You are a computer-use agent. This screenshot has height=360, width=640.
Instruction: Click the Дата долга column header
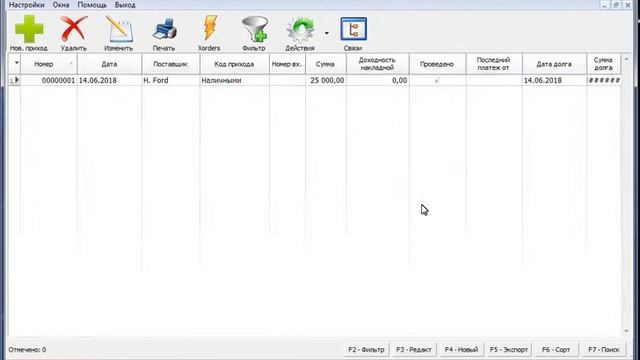[554, 64]
